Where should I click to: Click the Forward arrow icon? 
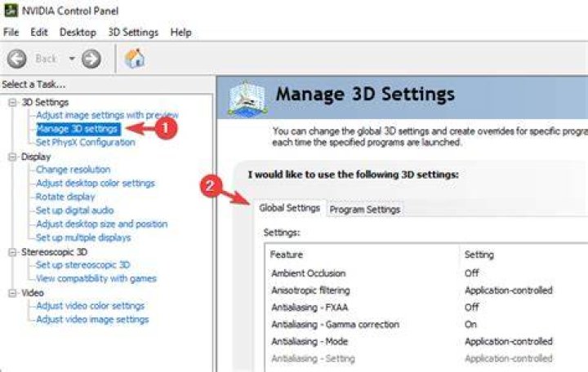pos(91,59)
